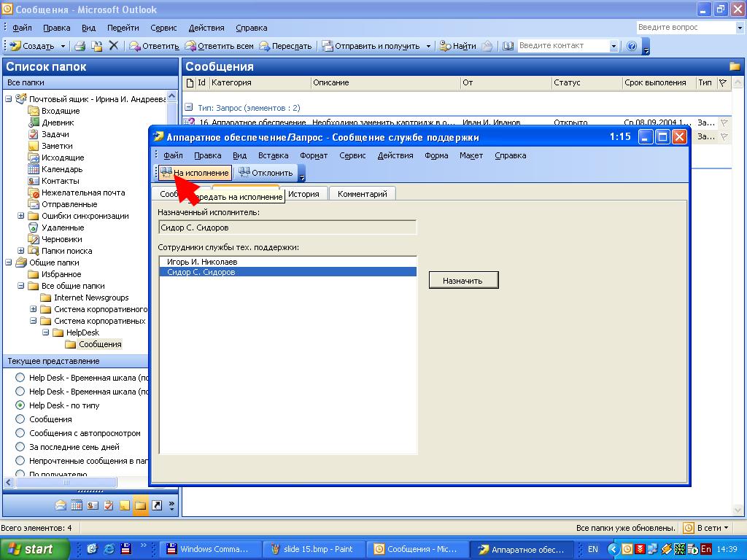Select the Help Desk - по типу view
This screenshot has height=560, width=747.
coord(20,405)
